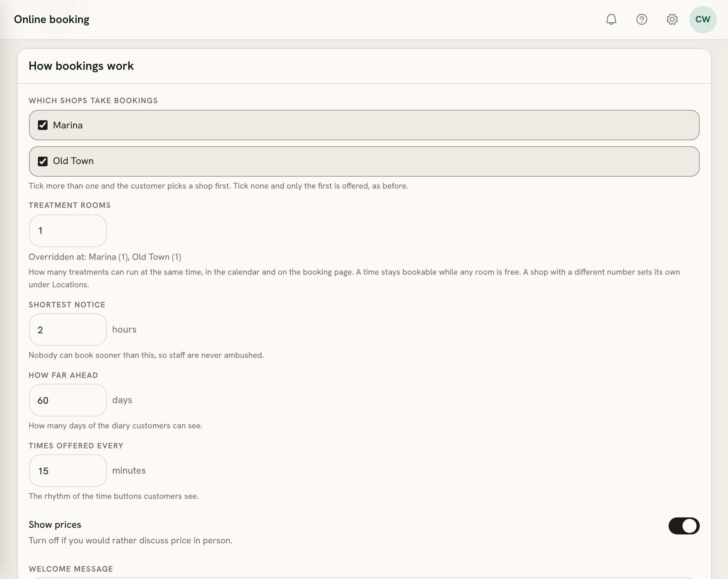Untick the Old Town shop checkbox

point(43,161)
